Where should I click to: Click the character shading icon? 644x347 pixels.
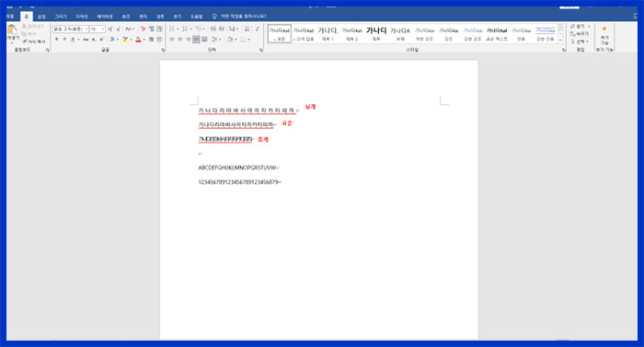pyautogui.click(x=151, y=39)
